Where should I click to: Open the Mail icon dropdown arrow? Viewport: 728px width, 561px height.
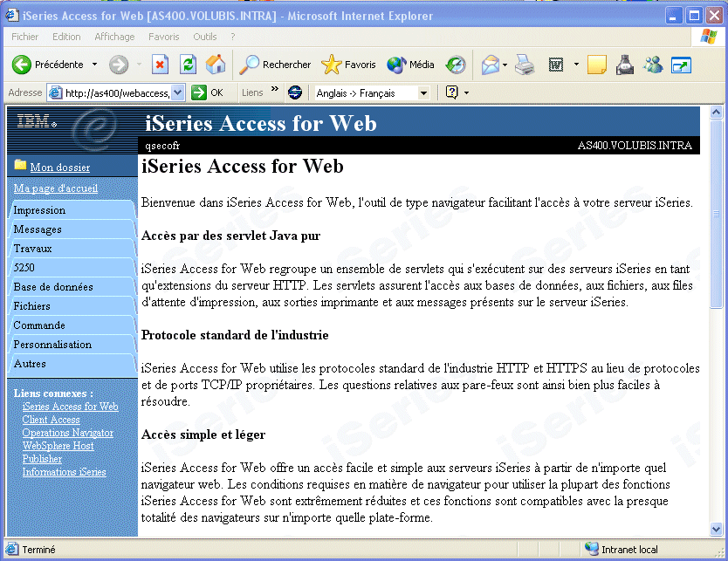pyautogui.click(x=505, y=65)
